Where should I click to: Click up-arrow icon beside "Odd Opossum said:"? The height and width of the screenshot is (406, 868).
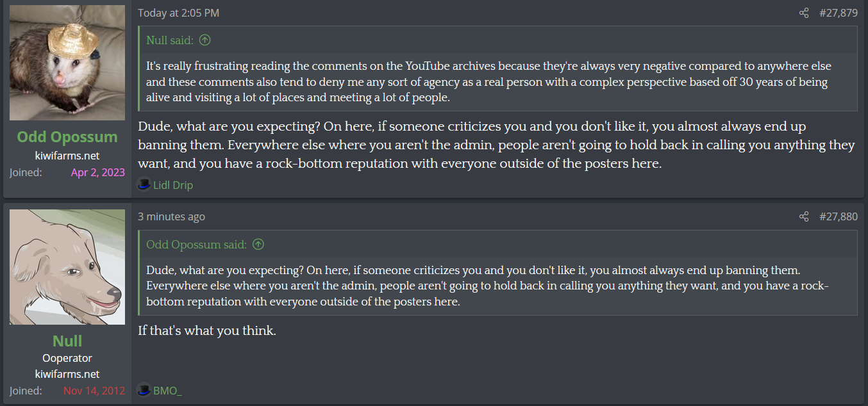[258, 244]
